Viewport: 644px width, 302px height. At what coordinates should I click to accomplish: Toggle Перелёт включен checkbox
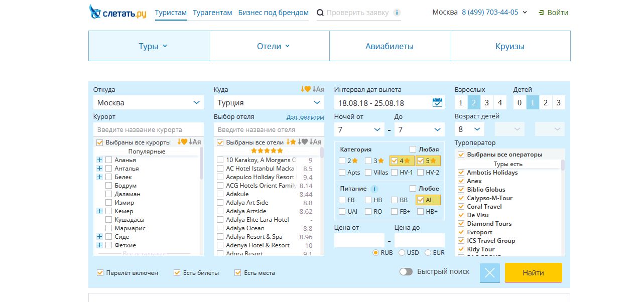[100, 273]
